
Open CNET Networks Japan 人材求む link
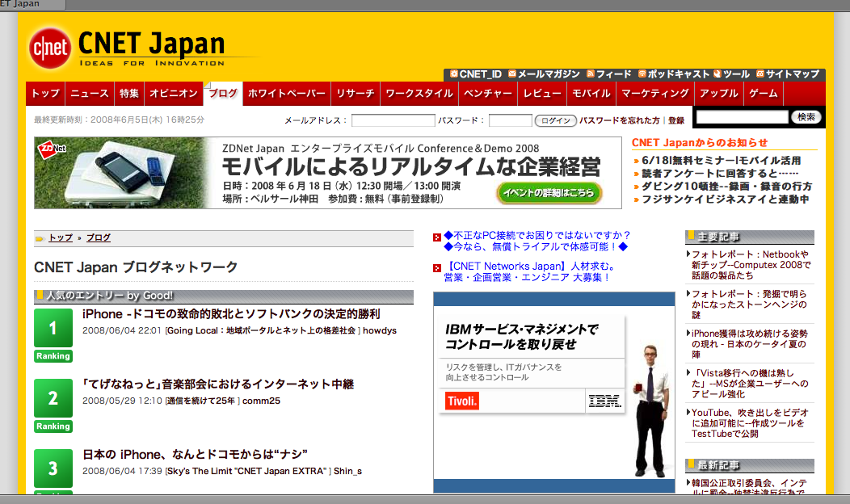point(530,272)
